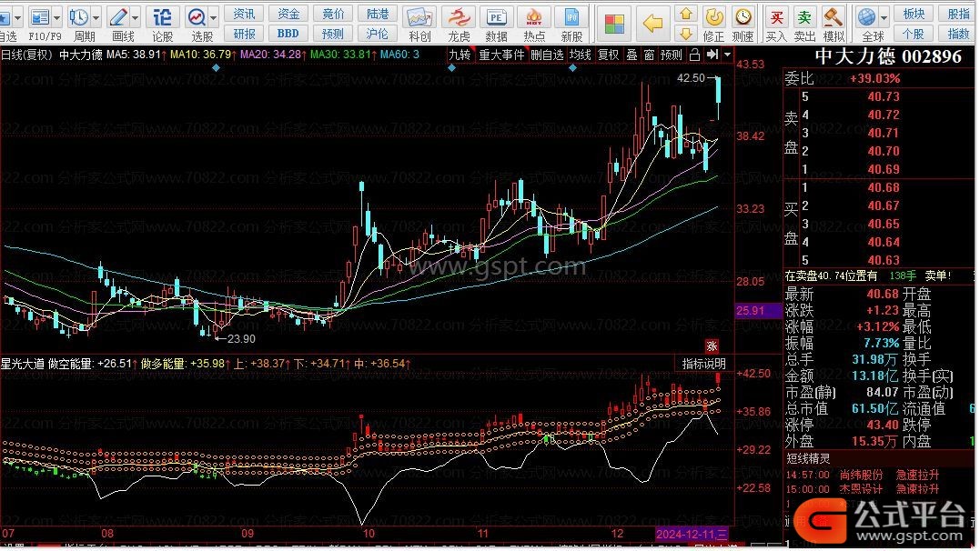
Task: Click the 星光大道 indicator name label
Action: pyautogui.click(x=23, y=364)
